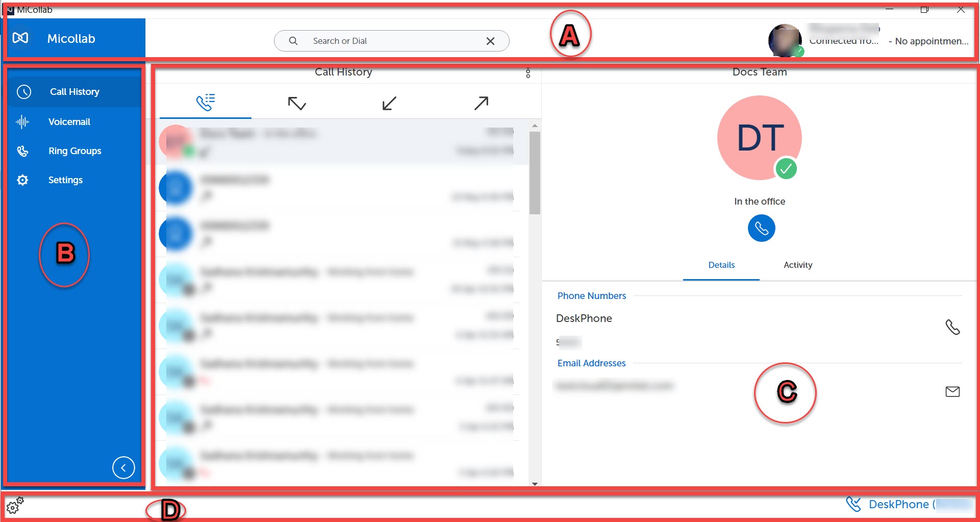The height and width of the screenshot is (522, 980).
Task: Show outgoing calls filter
Action: pos(481,104)
